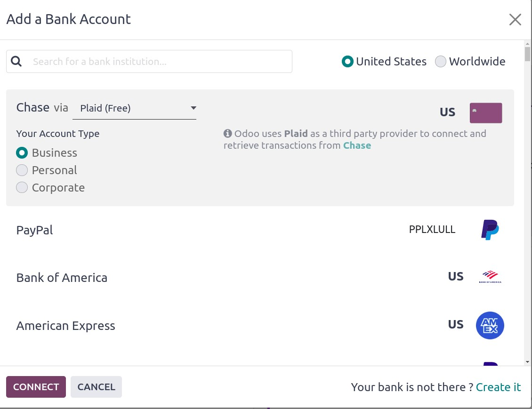Select the United States radio option
Screen dimensions: 532x409
coord(348,62)
